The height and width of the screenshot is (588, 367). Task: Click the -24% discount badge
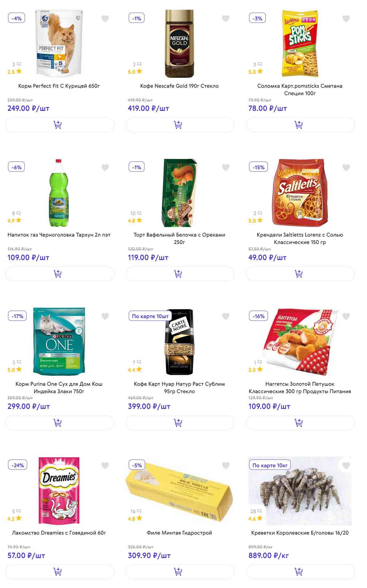pos(18,465)
